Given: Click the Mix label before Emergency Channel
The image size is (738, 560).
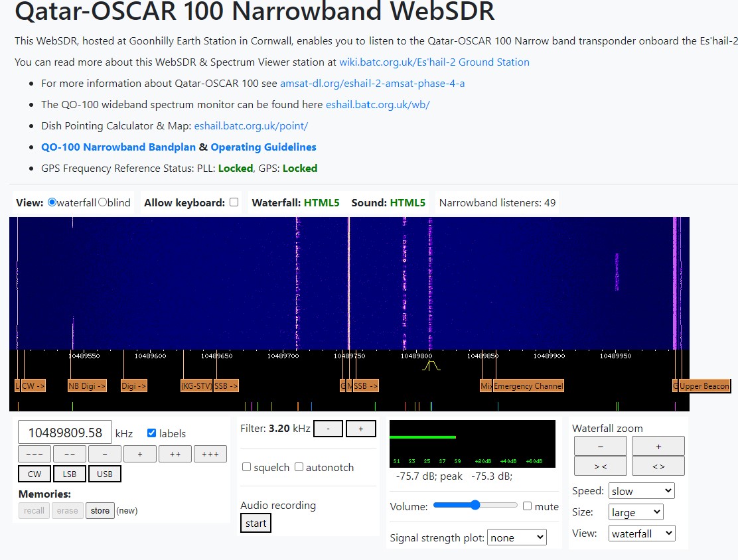Looking at the screenshot, I should click(x=486, y=386).
